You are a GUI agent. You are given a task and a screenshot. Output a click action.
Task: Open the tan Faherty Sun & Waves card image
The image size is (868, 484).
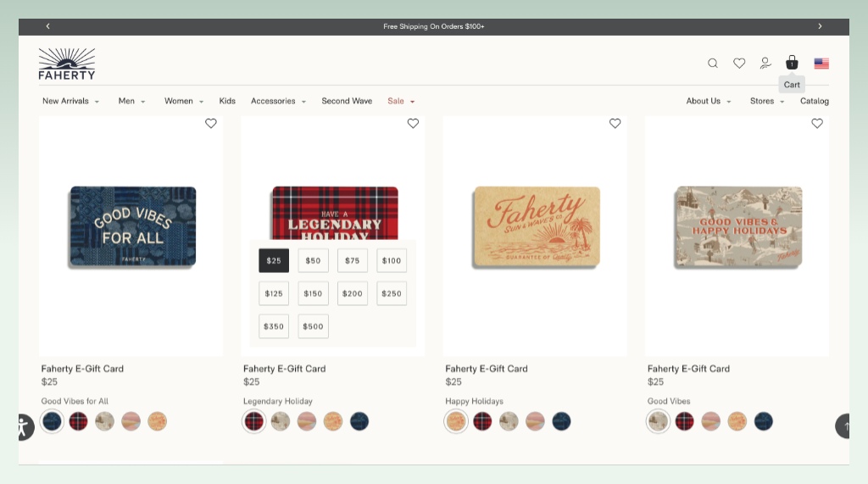pyautogui.click(x=537, y=226)
